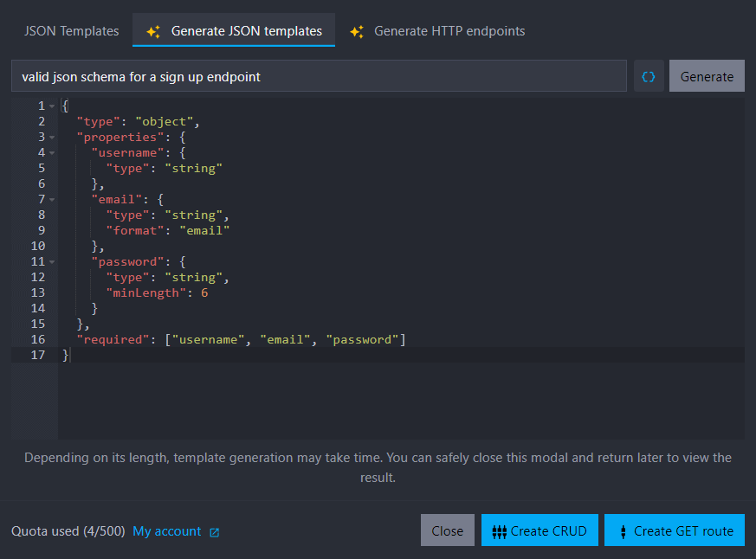
Task: Click the blue code brackets icon
Action: [x=649, y=76]
